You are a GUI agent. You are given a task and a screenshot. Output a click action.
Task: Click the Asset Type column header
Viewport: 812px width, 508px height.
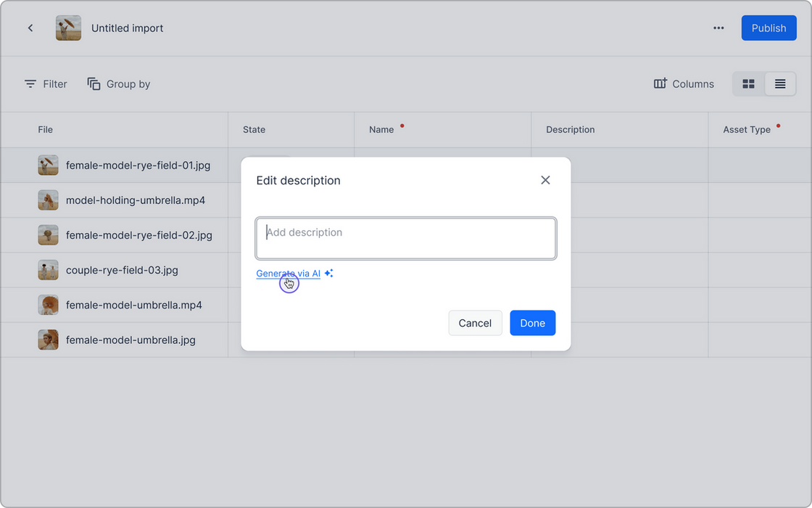click(746, 130)
